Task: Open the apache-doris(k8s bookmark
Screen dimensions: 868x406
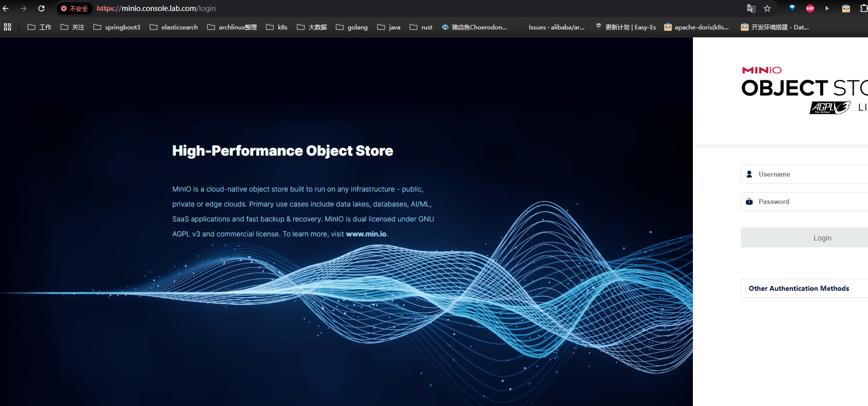Action: 696,27
